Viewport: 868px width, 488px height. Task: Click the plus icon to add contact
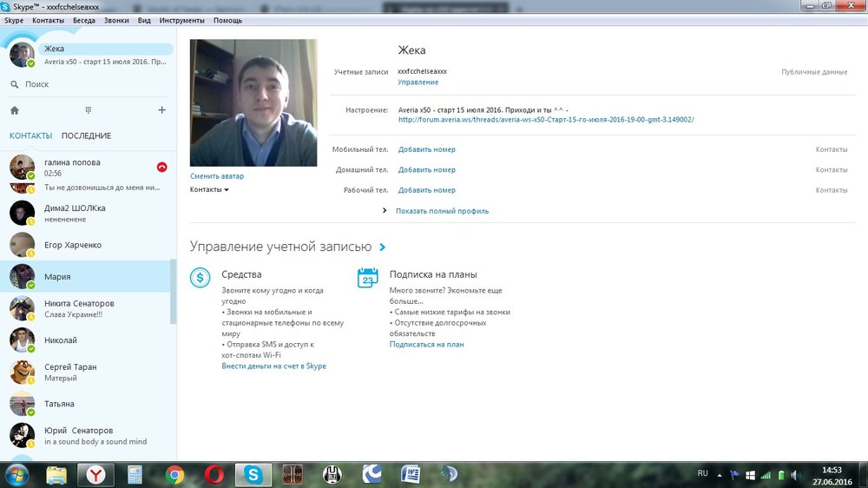pos(161,110)
